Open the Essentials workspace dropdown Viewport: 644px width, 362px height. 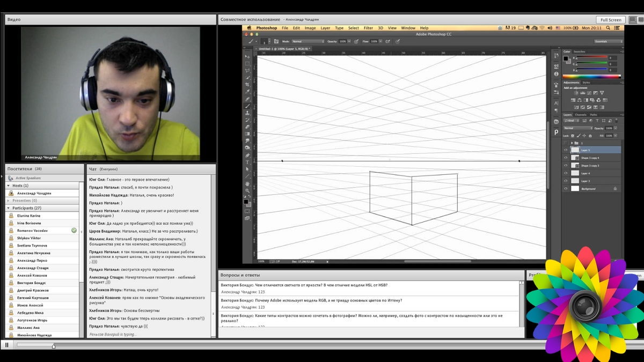point(608,41)
